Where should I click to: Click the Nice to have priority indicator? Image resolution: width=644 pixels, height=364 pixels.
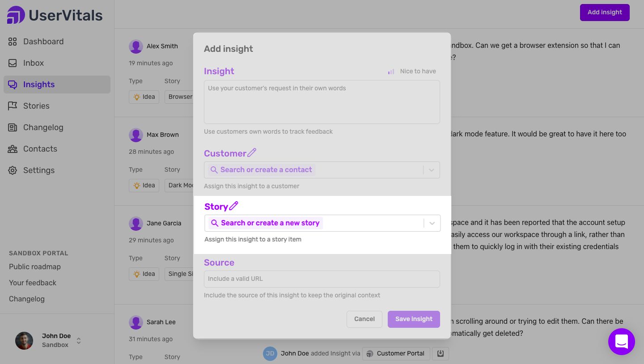tap(412, 71)
